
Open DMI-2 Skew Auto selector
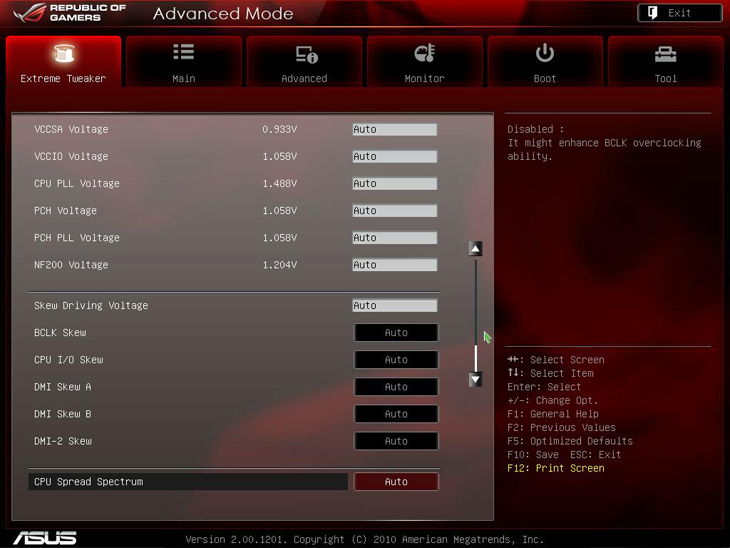tap(396, 441)
